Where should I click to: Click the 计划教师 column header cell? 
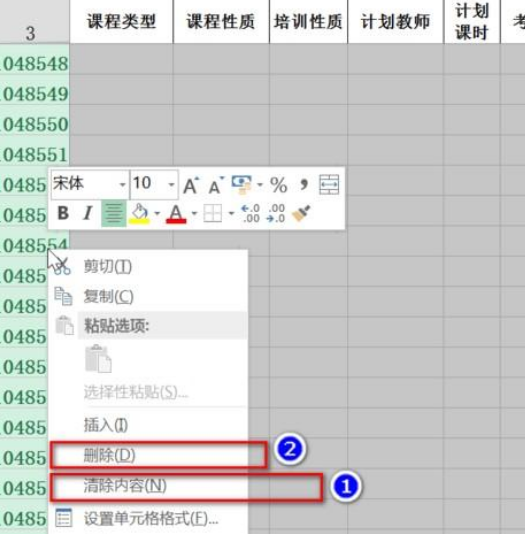(396, 21)
